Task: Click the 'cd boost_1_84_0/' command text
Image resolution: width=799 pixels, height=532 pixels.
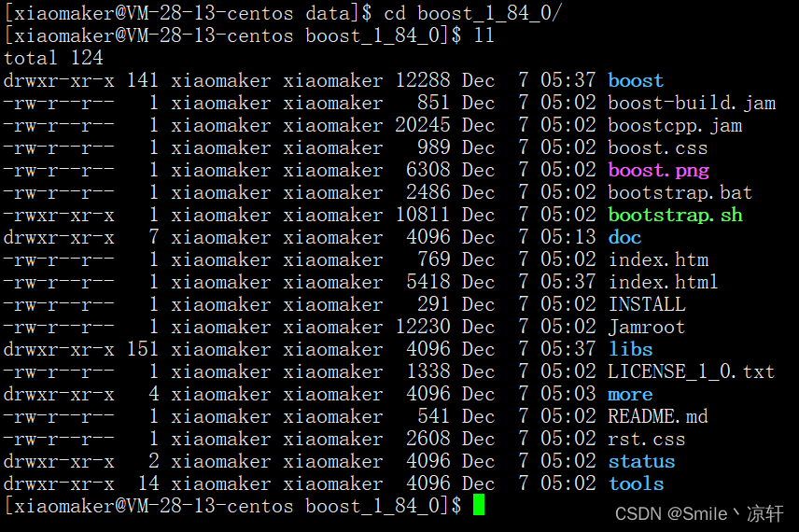Action: [472, 13]
